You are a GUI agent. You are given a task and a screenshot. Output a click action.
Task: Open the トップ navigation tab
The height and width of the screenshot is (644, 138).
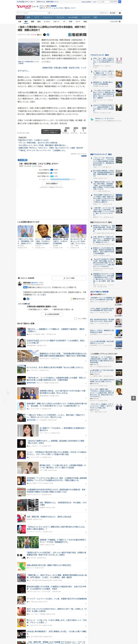(x=20, y=17)
